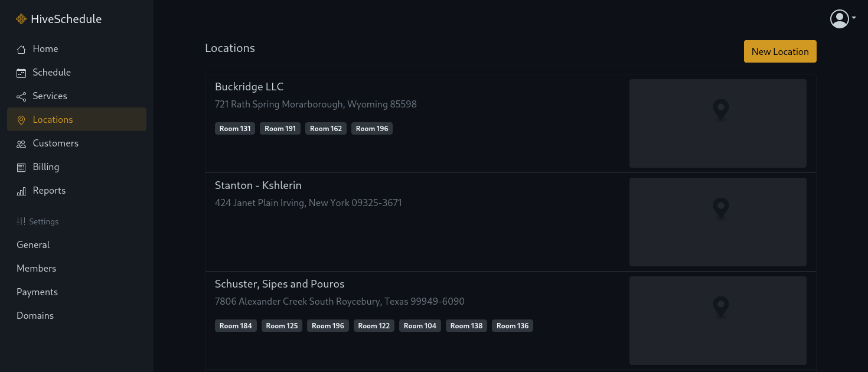The image size is (868, 372).
Task: Open Payments settings
Action: [x=37, y=292]
